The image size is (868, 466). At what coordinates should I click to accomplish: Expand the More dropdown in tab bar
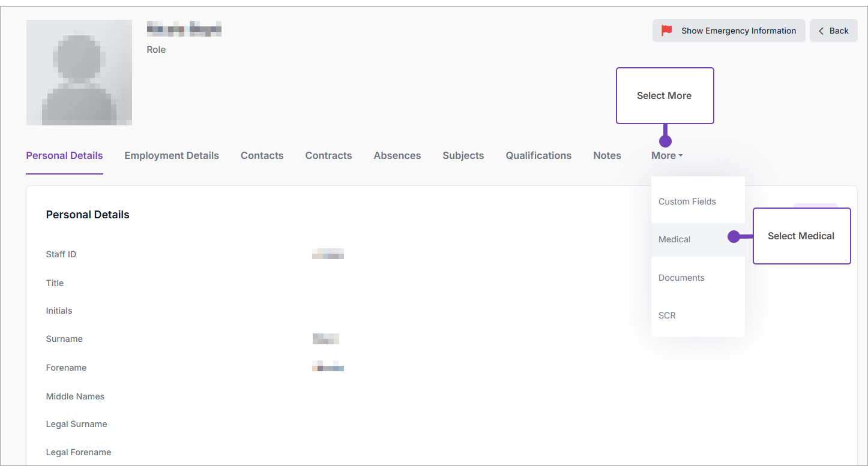[x=666, y=155]
